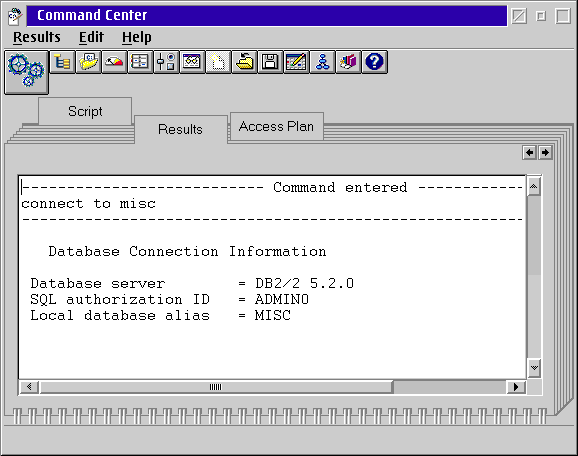Click the horizontal scrollbar thumb

(216, 387)
